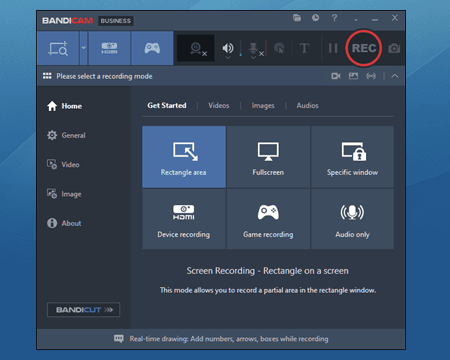Click the Bandicam logo in title bar
This screenshot has width=450, height=360.
[67, 21]
